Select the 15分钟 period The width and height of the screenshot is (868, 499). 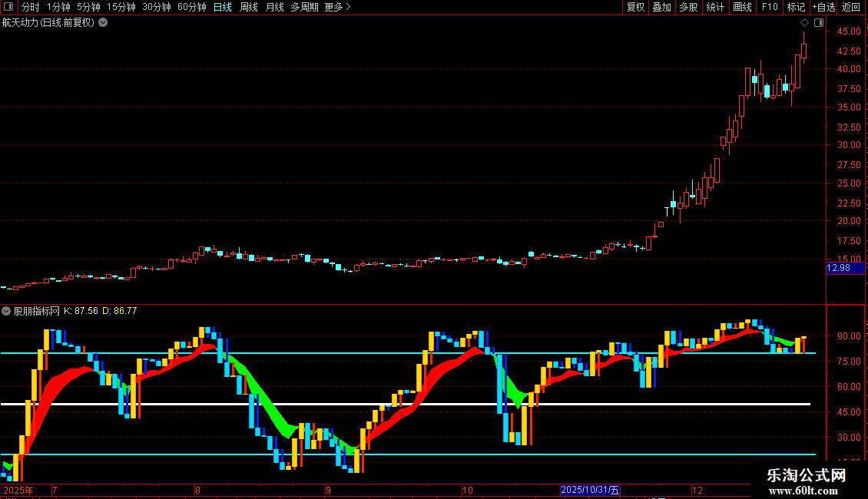coord(121,7)
